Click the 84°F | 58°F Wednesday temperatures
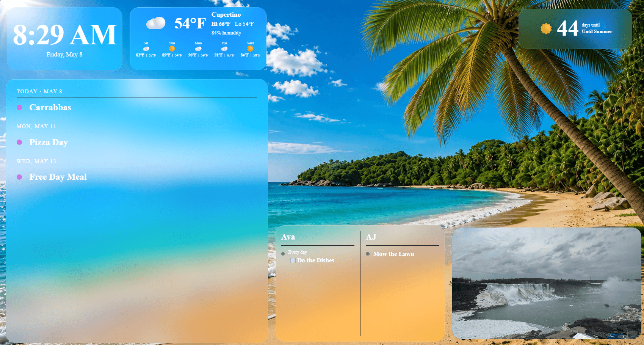 click(x=251, y=55)
